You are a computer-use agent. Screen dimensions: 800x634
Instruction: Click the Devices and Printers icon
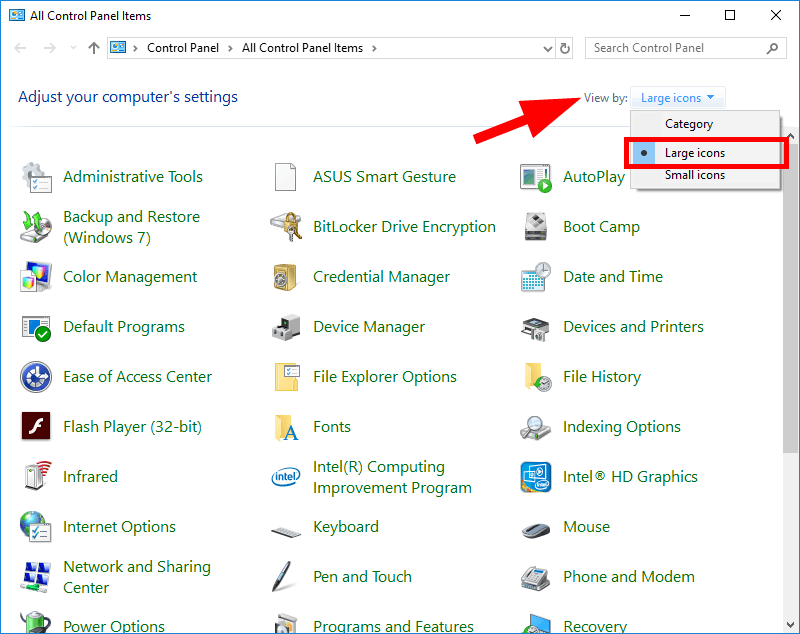[x=536, y=328]
